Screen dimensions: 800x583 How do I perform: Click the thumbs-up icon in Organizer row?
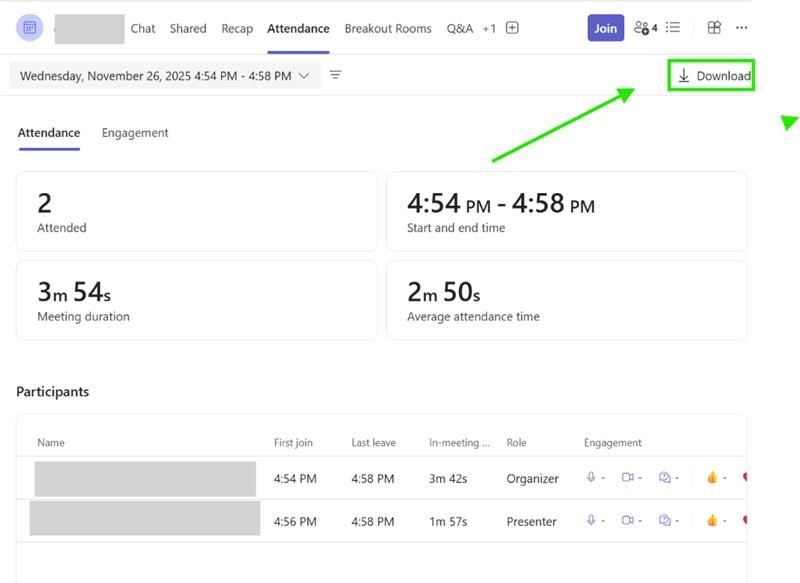[x=712, y=477]
